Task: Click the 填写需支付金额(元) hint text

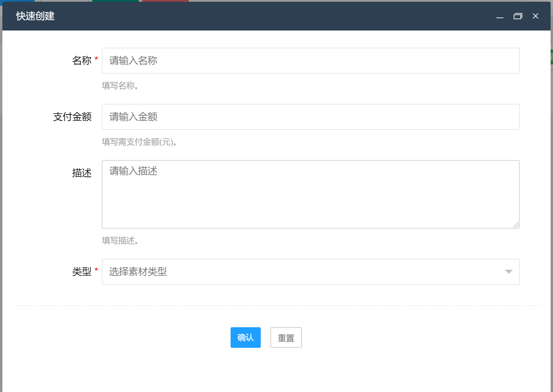Action: click(x=139, y=142)
